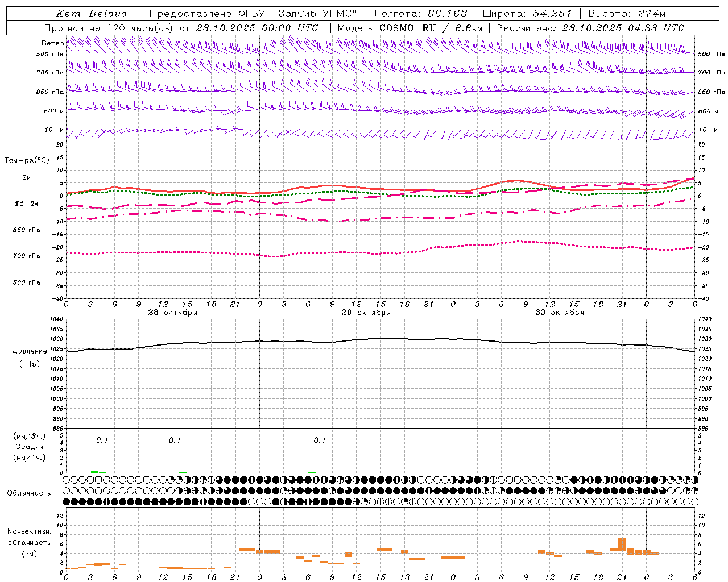Click the 'Ветер' wind panel label
This screenshot has width=728, height=582.
pyautogui.click(x=52, y=43)
